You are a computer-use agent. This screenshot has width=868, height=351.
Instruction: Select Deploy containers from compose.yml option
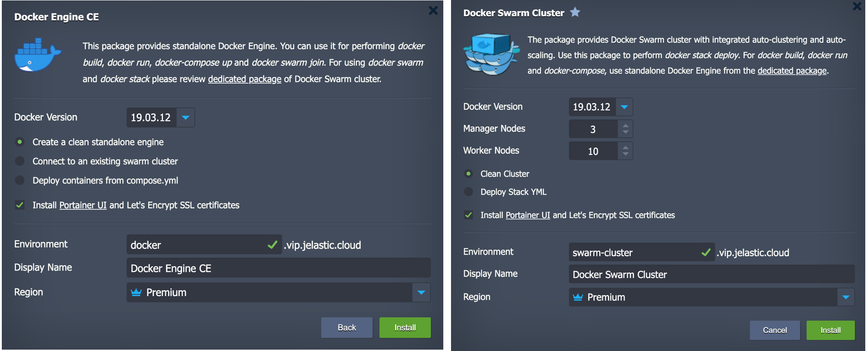20,180
